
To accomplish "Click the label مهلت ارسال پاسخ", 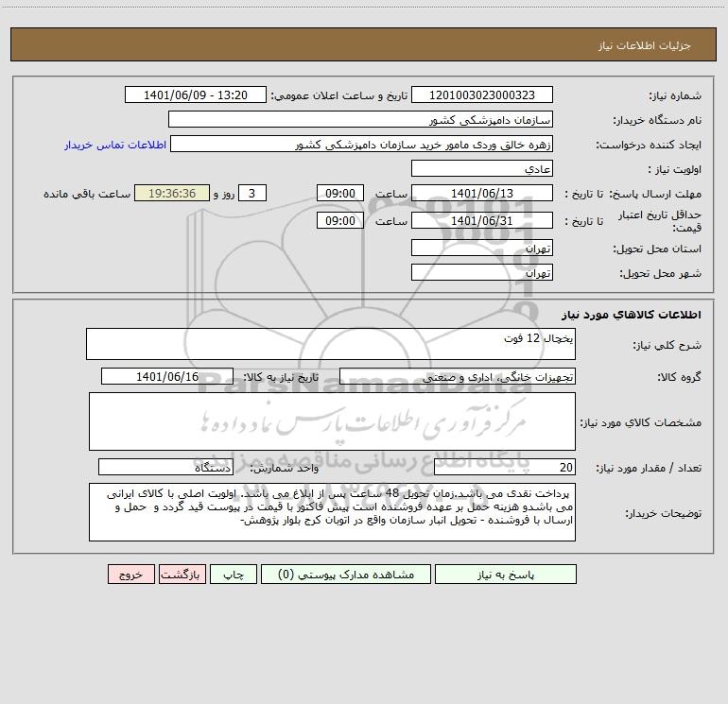I will [656, 194].
